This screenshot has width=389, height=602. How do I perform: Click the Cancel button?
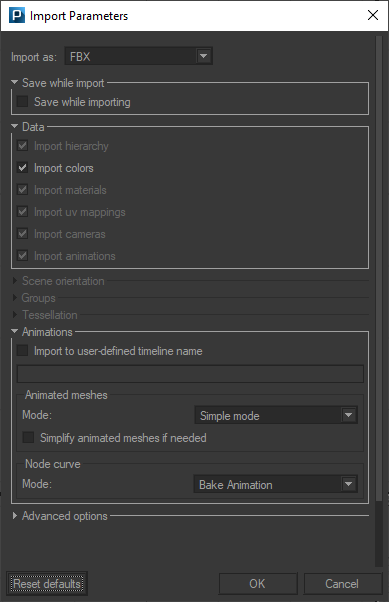coord(343,584)
